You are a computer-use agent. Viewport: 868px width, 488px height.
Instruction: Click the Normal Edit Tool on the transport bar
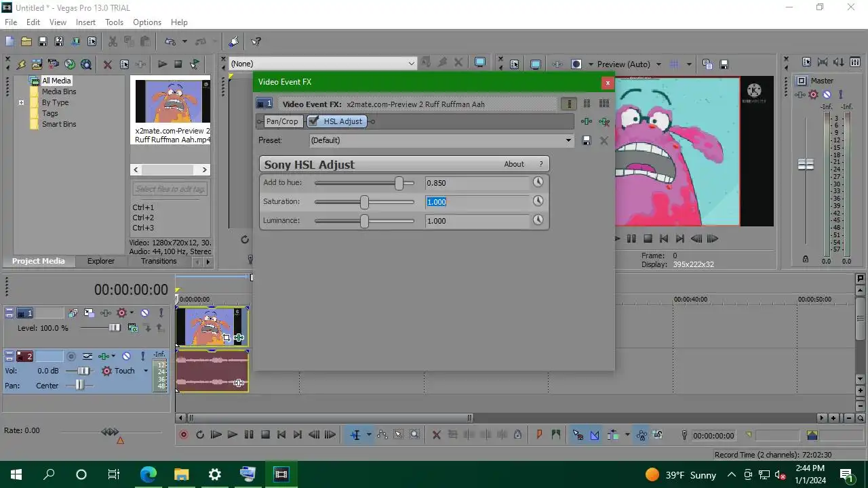(x=355, y=435)
